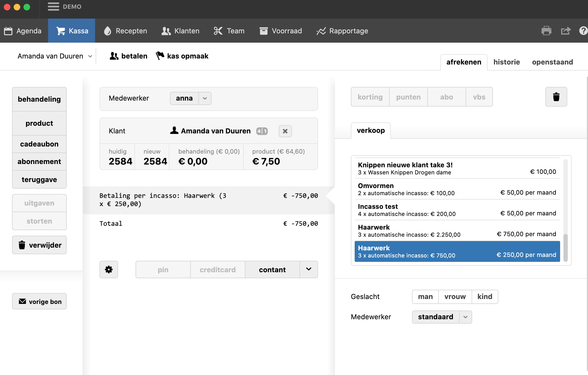Expand the standaard medewerker dropdown

465,317
